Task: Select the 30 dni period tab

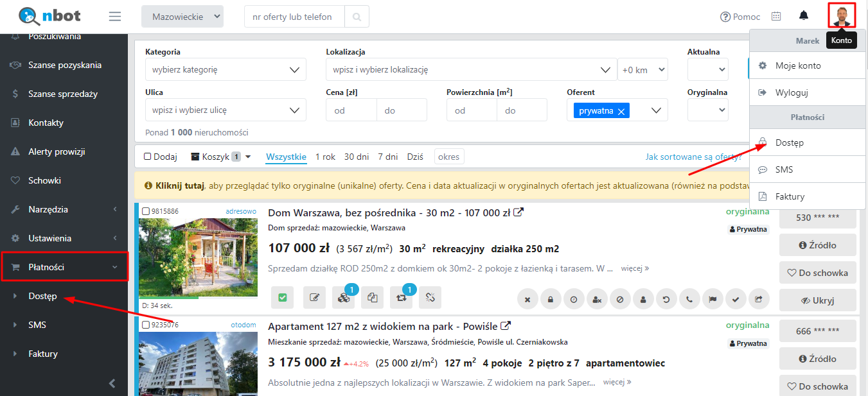Action: [x=357, y=157]
